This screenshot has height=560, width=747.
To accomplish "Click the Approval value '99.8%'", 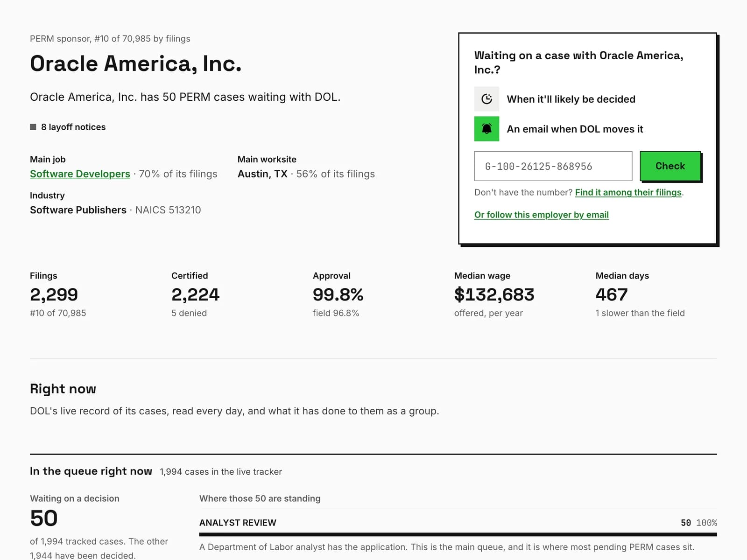I will pos(338,294).
